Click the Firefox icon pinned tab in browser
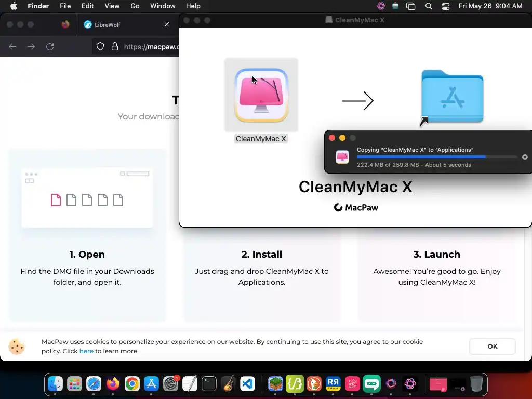Viewport: 532px width, 399px height. pyautogui.click(x=65, y=24)
